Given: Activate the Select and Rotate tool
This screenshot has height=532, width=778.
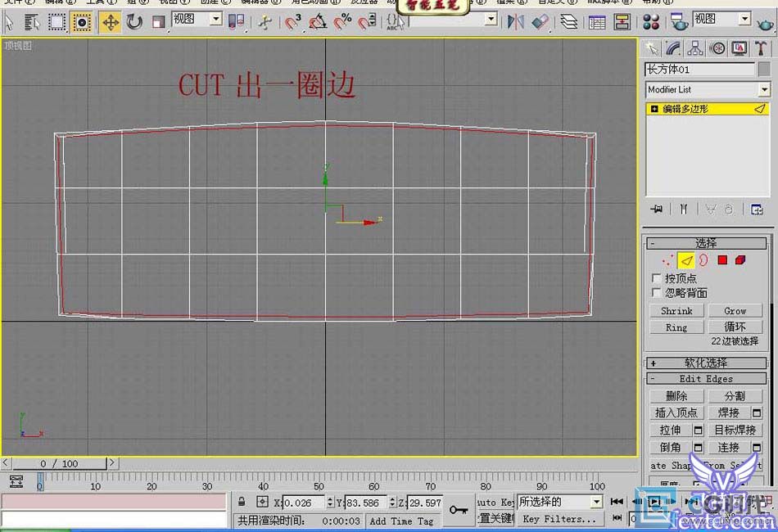Looking at the screenshot, I should (134, 22).
